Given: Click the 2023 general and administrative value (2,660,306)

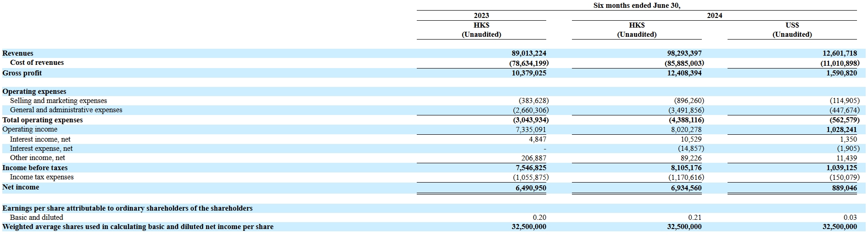Looking at the screenshot, I should [531, 110].
